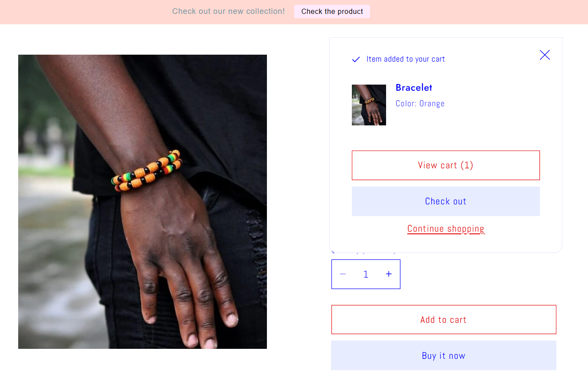
Task: Close the cart notification popup
Action: tap(545, 55)
